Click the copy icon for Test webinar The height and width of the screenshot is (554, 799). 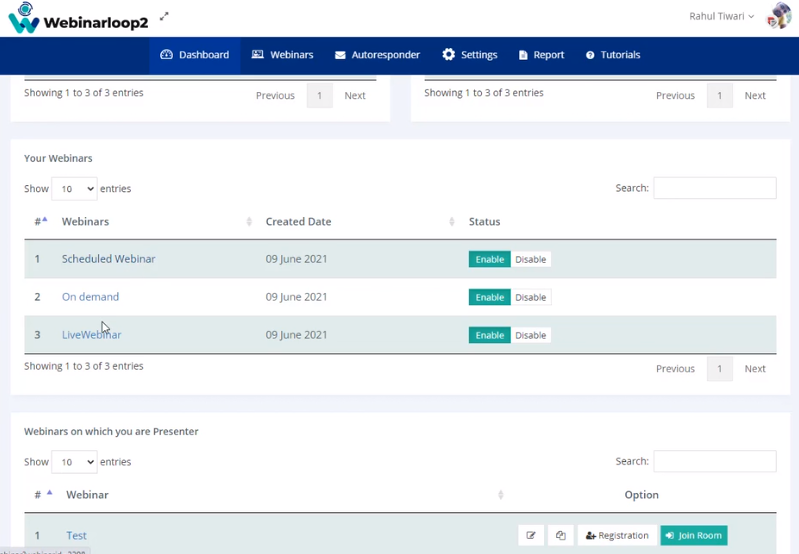[561, 535]
